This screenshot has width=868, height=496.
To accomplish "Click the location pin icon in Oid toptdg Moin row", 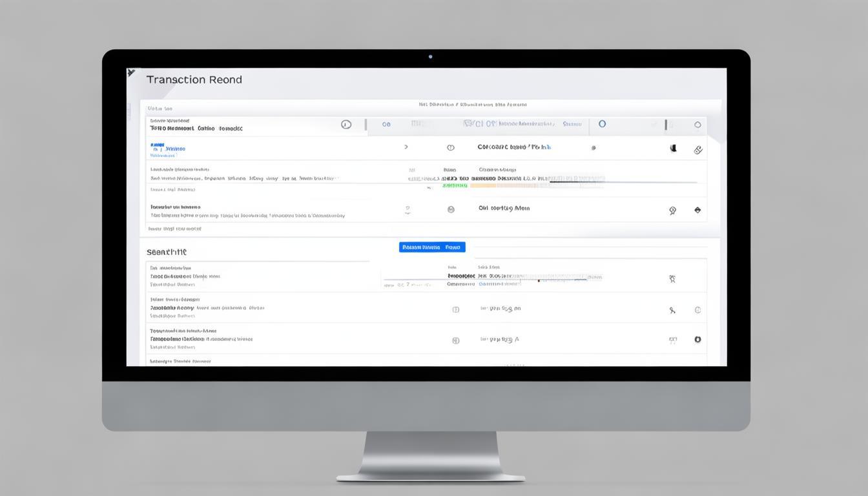I will (x=672, y=211).
